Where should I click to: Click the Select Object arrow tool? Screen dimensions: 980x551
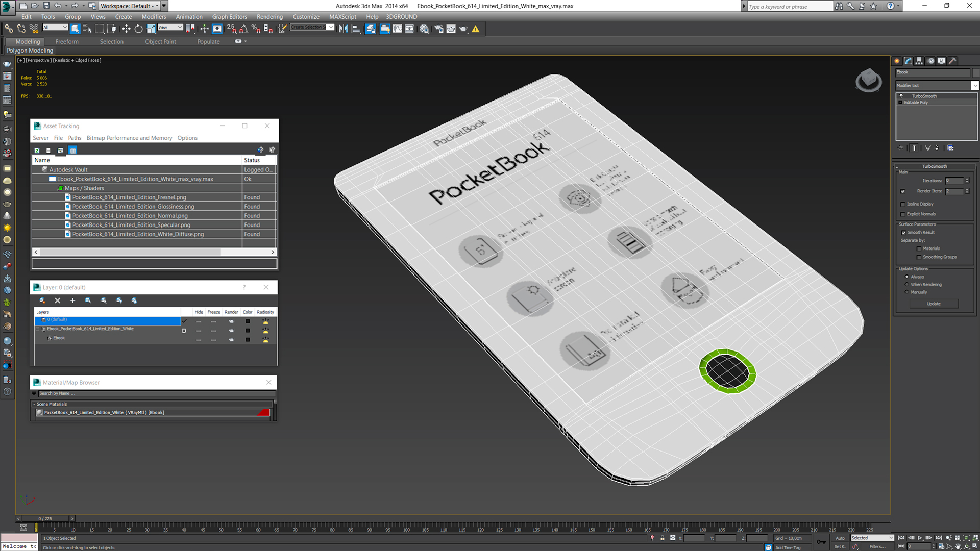pos(75,29)
